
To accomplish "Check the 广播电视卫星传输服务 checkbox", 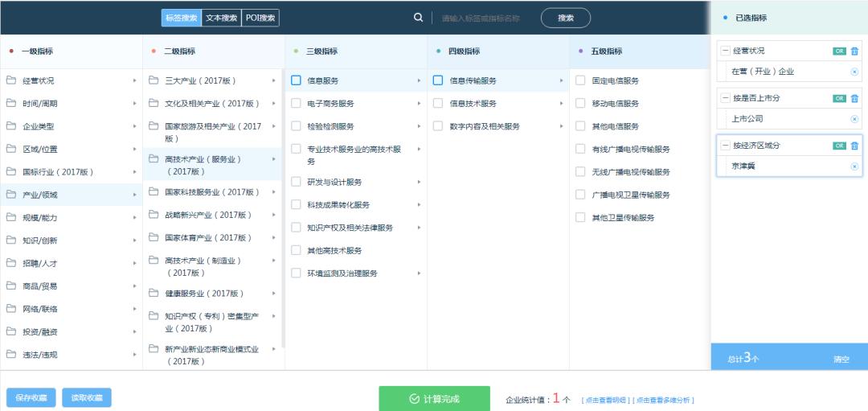I will (x=580, y=195).
